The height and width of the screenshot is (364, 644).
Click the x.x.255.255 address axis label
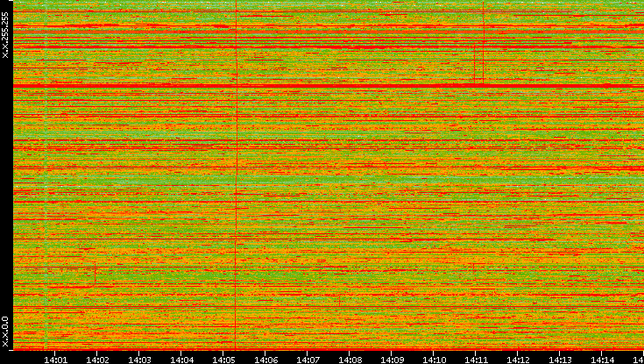coord(5,35)
